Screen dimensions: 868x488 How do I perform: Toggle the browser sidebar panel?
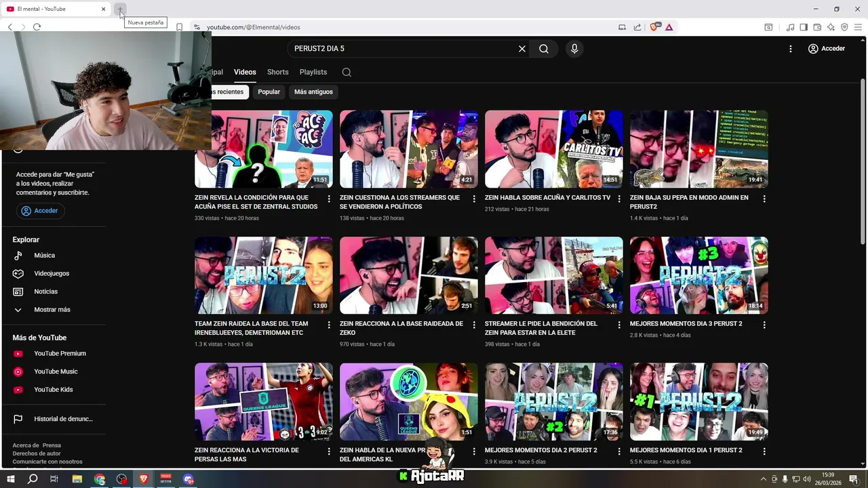tap(804, 27)
